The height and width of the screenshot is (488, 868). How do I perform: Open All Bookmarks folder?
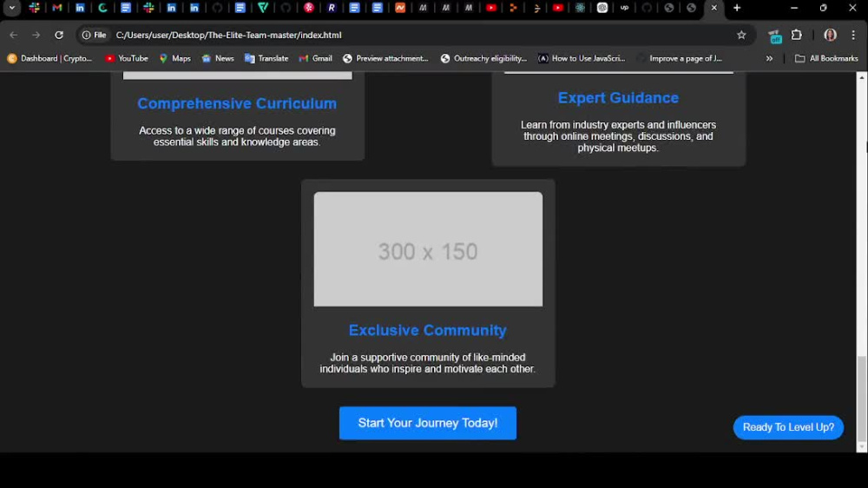click(x=826, y=58)
